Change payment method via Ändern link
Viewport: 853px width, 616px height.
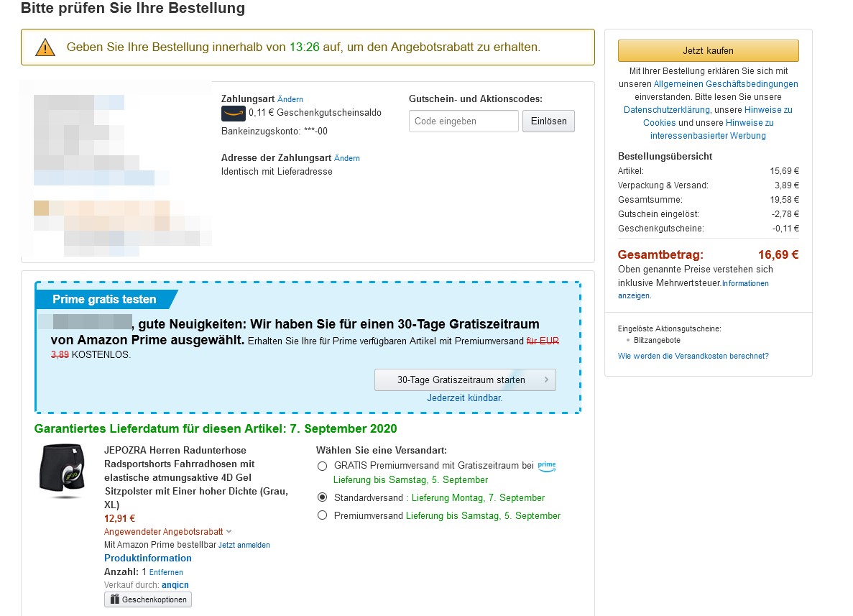pyautogui.click(x=290, y=99)
